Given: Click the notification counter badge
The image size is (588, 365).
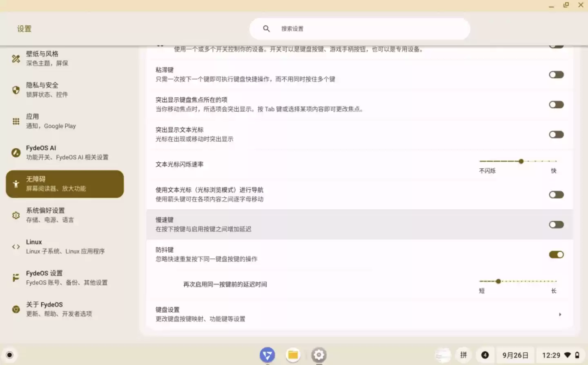Looking at the screenshot, I should 485,355.
